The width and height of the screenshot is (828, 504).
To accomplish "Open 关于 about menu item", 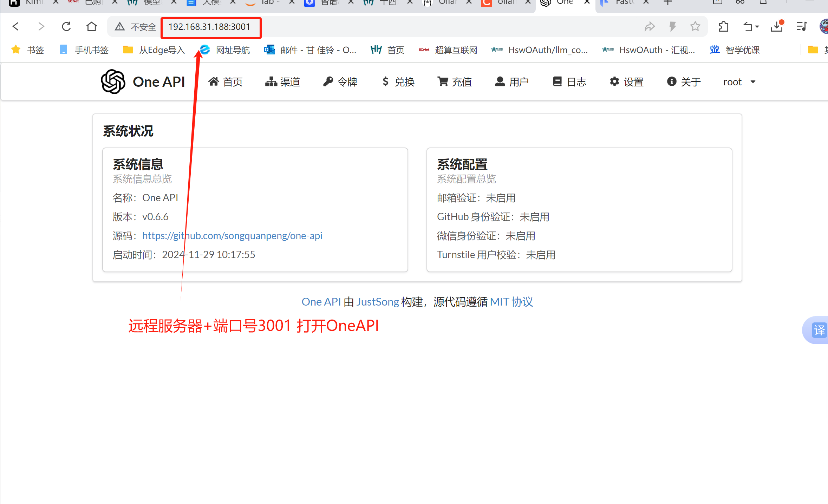I will [x=684, y=82].
